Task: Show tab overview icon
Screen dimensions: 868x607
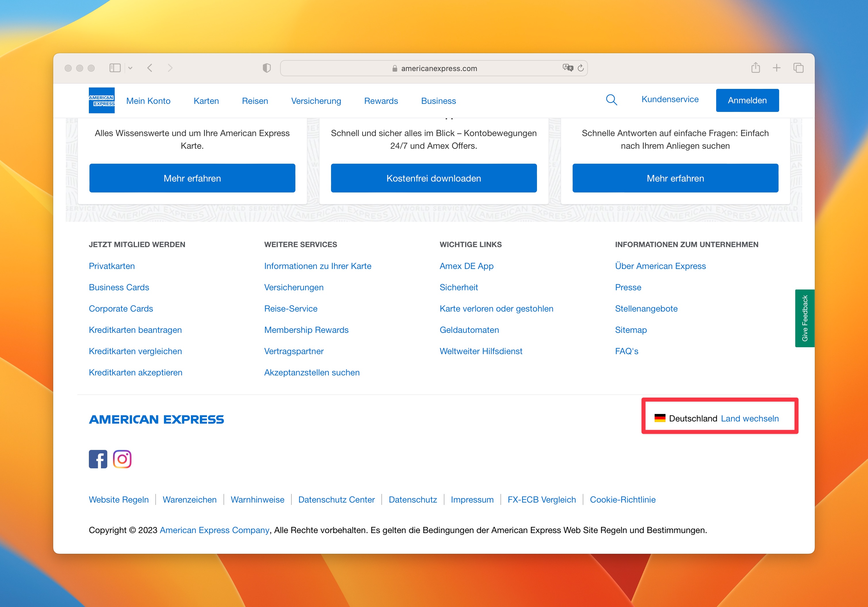Action: tap(798, 68)
